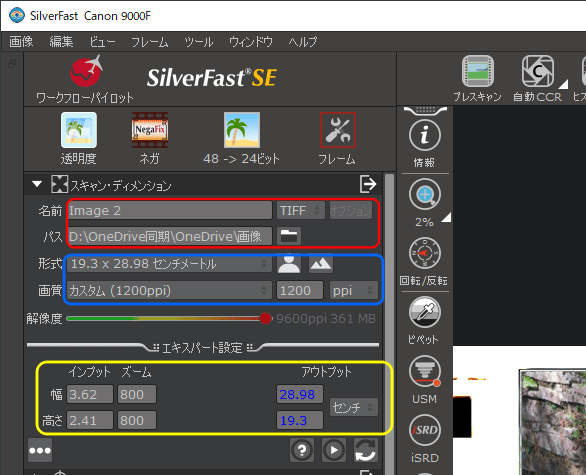Open the 情報 info tool

coord(425,135)
